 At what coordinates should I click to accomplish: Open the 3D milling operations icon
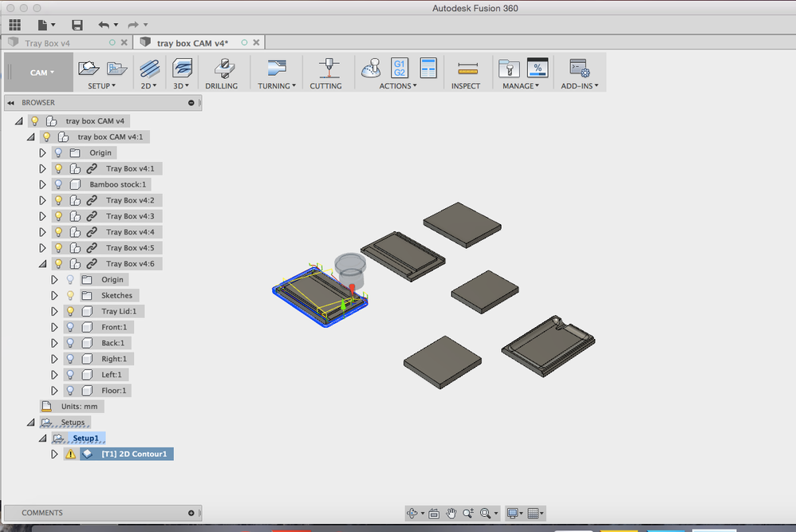pyautogui.click(x=182, y=68)
